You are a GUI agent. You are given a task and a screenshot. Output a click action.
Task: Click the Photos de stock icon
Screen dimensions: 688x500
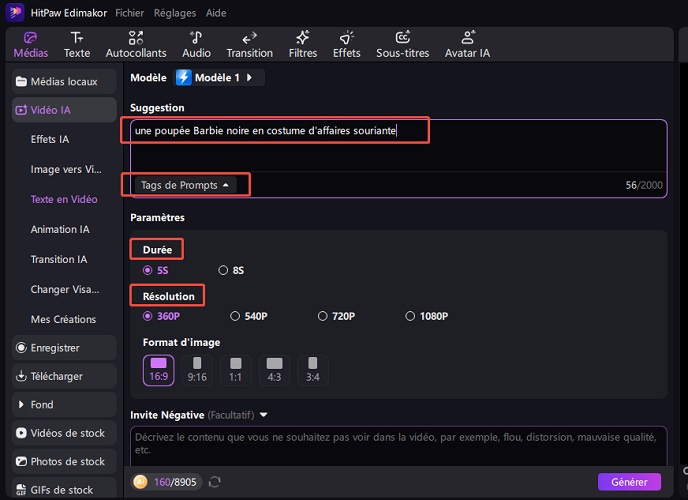click(21, 461)
